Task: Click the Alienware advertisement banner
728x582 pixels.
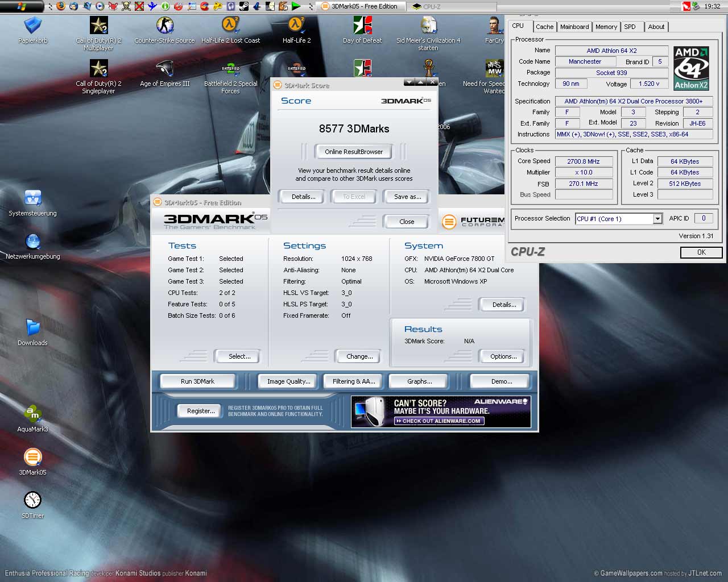Action: point(441,411)
